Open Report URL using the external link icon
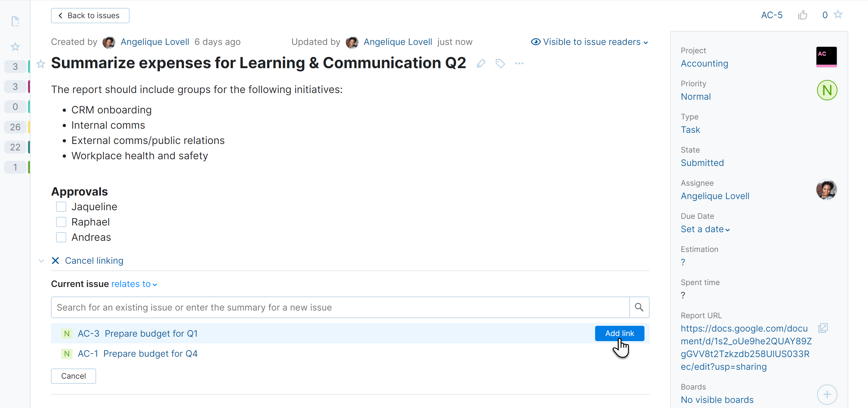Image resolution: width=868 pixels, height=408 pixels. point(823,328)
